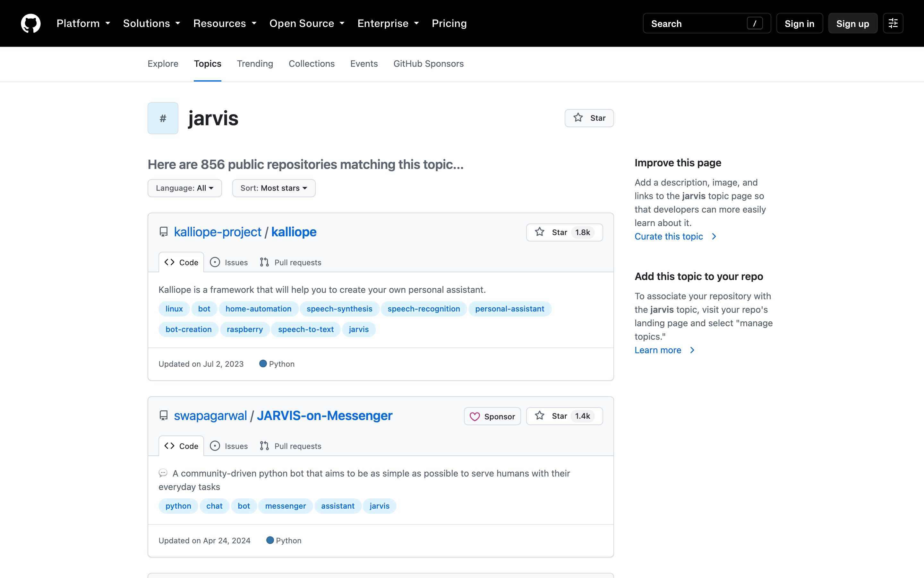Viewport: 924px width, 578px height.
Task: Expand the Resources menu
Action: (x=225, y=23)
